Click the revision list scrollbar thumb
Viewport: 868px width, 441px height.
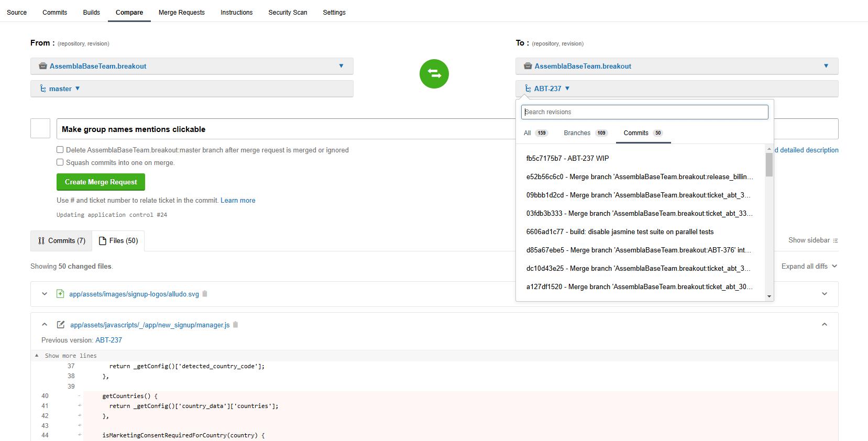[769, 164]
